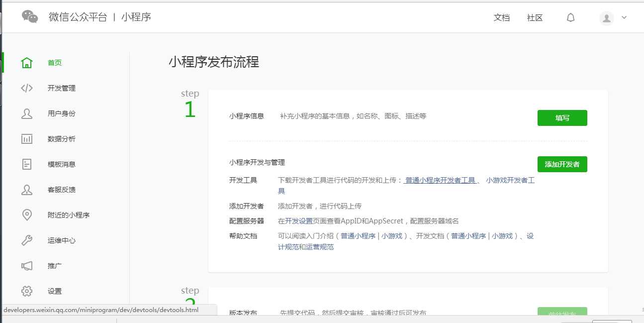Viewport: 644px width, 323px height.
Task: Click the location pin icon for 附近的小程序
Action: 27,215
